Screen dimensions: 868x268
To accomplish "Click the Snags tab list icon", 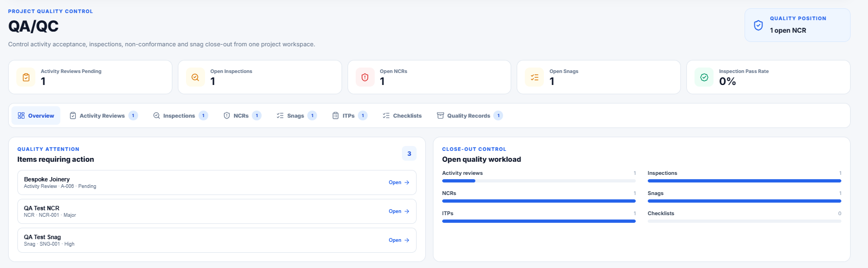I will [280, 115].
